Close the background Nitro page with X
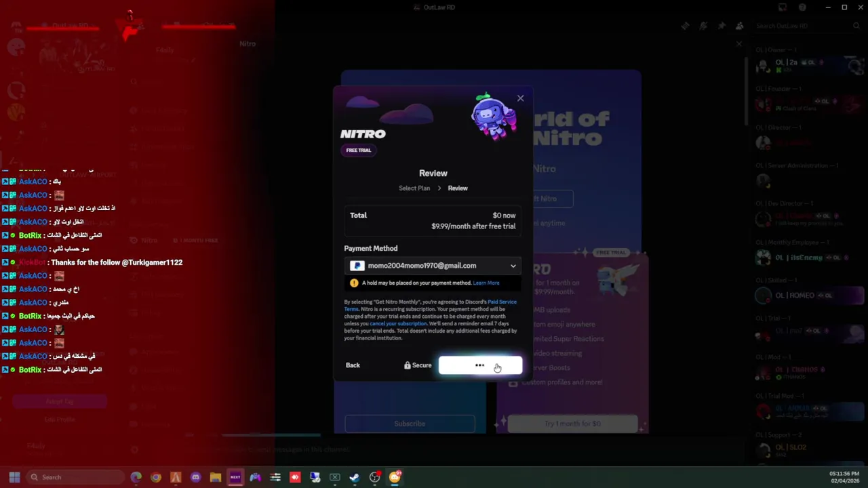868x488 pixels. click(739, 44)
